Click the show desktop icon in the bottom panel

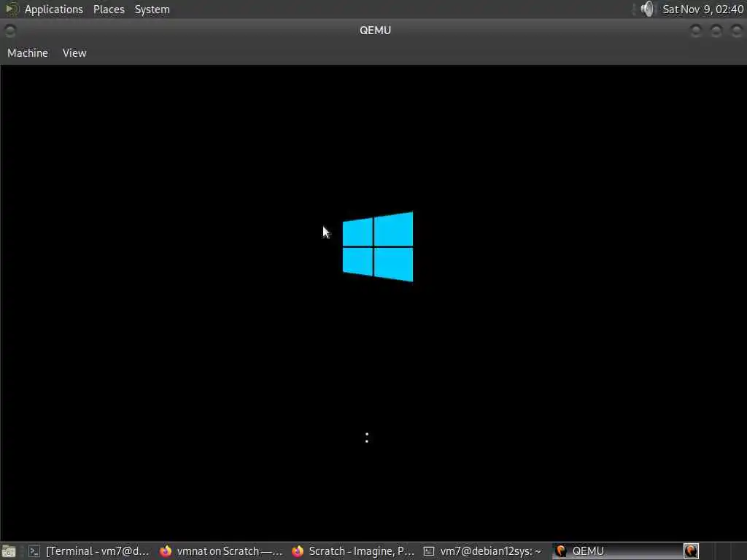tap(9, 551)
